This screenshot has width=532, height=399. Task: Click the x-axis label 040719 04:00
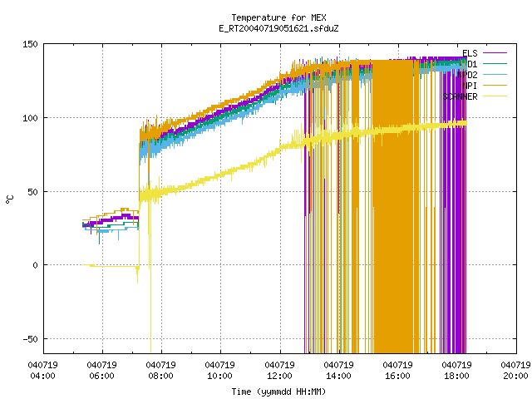click(x=42, y=371)
